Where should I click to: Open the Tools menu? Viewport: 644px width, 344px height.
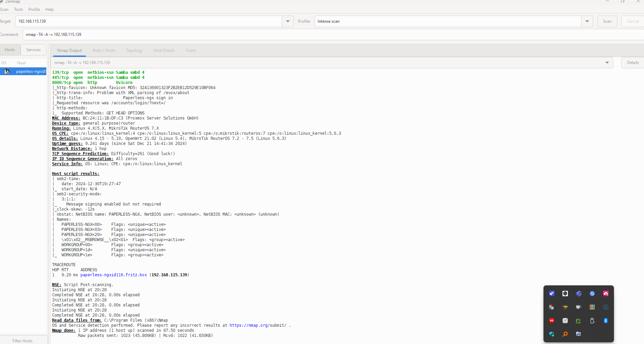pos(19,9)
